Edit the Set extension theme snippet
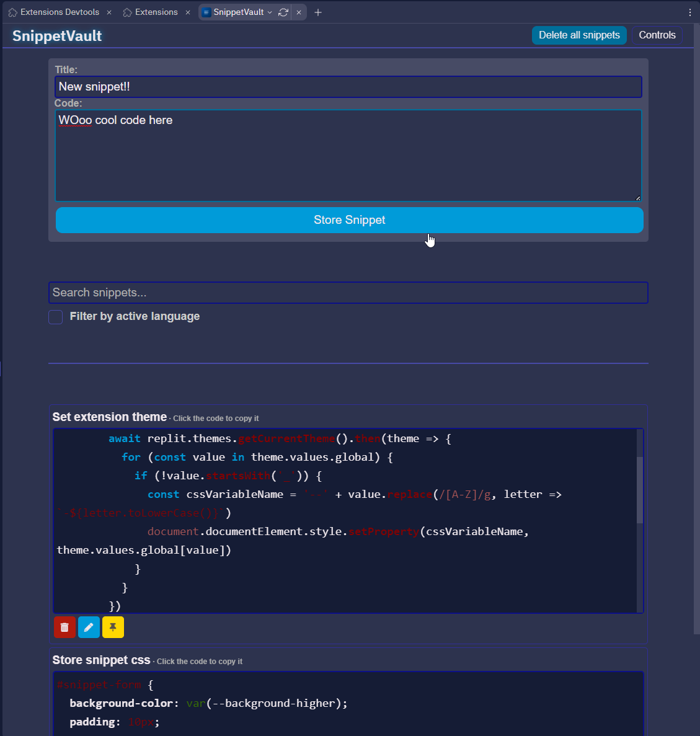Viewport: 700px width, 736px height. click(x=89, y=627)
